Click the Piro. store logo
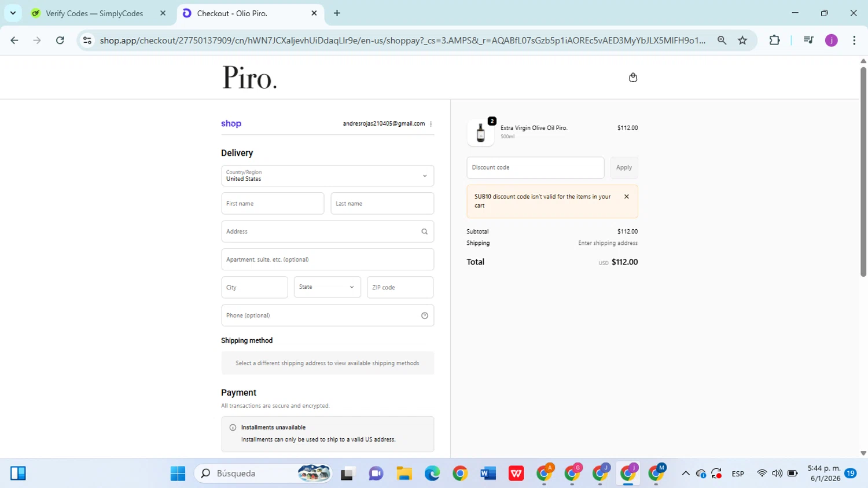 pyautogui.click(x=249, y=78)
